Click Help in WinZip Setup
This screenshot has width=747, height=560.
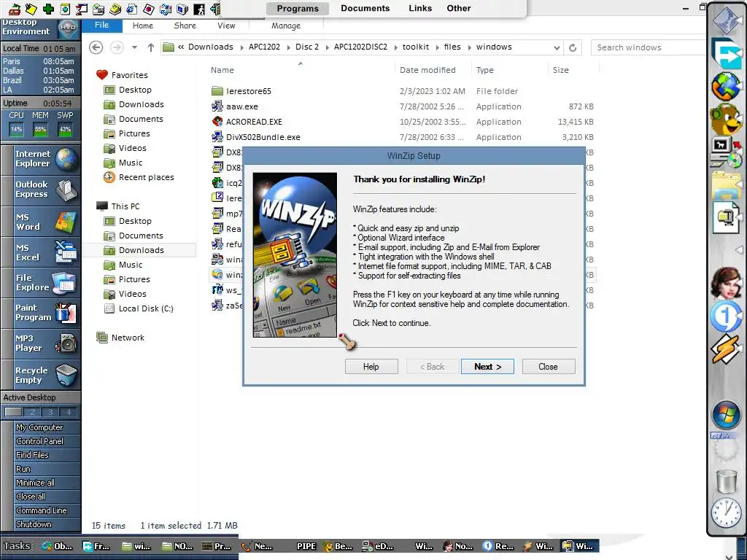tap(371, 367)
